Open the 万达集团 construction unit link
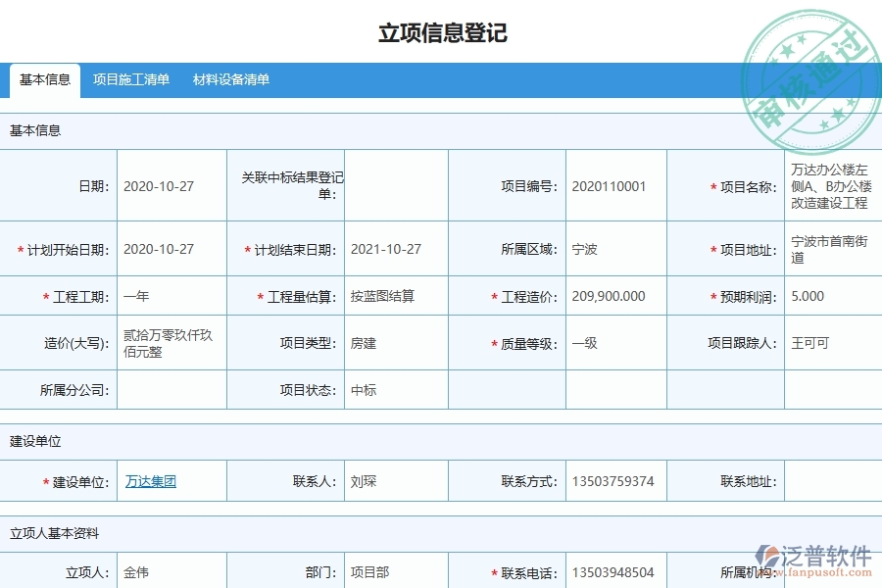This screenshot has height=588, width=882. tap(149, 480)
